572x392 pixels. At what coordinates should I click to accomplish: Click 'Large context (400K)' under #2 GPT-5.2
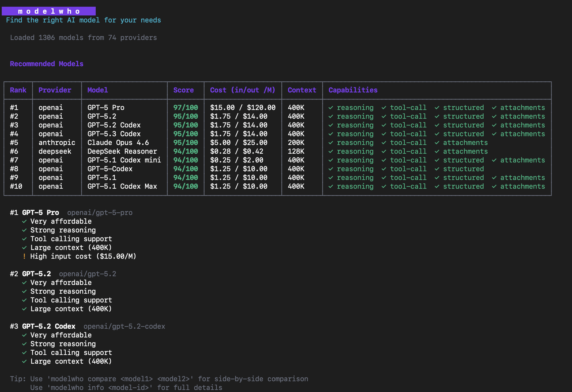71,309
